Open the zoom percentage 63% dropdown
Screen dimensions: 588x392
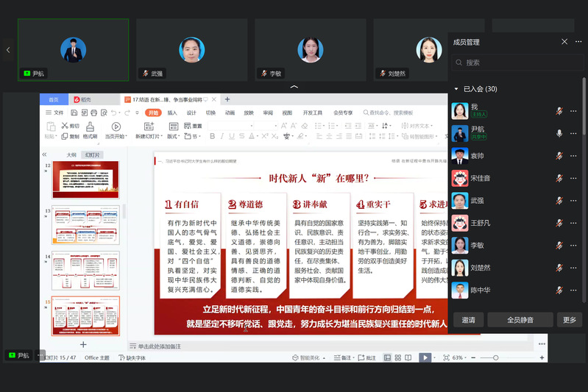tap(459, 357)
